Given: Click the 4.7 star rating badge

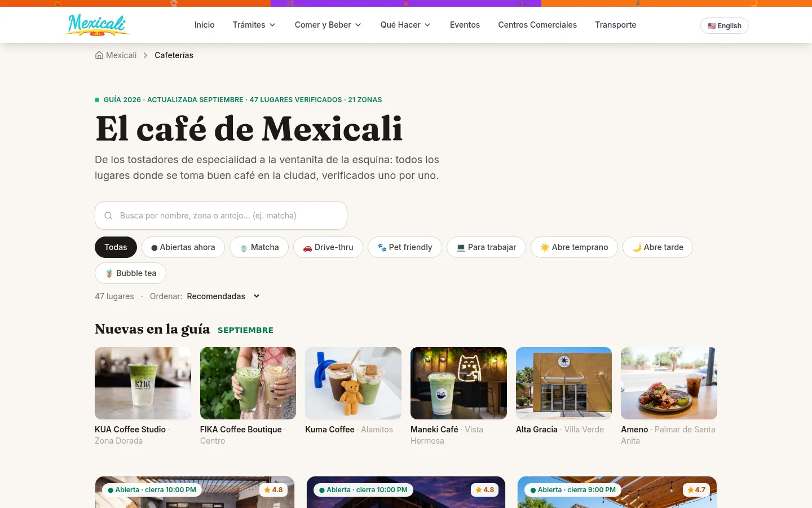Looking at the screenshot, I should coord(696,490).
